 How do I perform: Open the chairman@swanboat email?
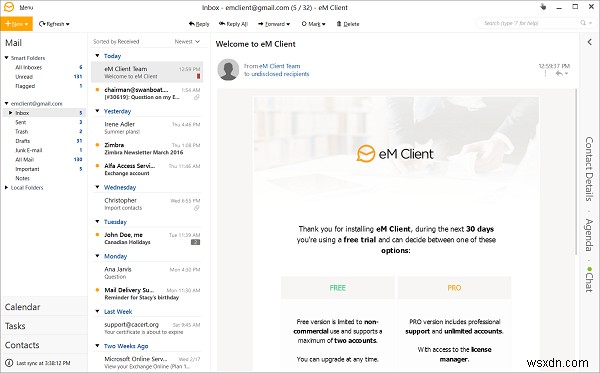147,93
